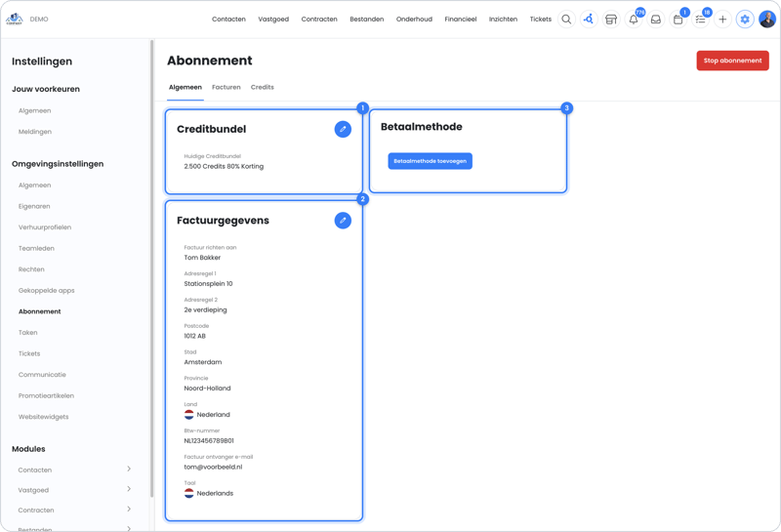The width and height of the screenshot is (781, 532).
Task: Open Tickets settings in sidebar
Action: click(x=29, y=353)
